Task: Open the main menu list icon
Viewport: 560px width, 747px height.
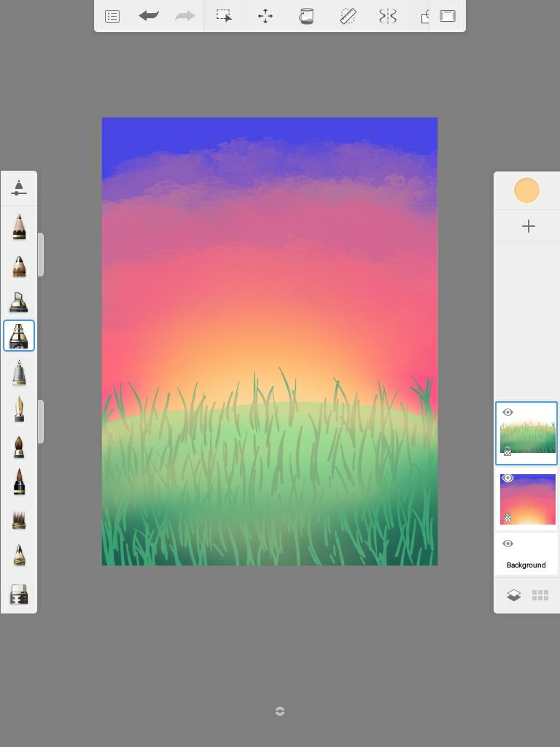Action: click(112, 17)
